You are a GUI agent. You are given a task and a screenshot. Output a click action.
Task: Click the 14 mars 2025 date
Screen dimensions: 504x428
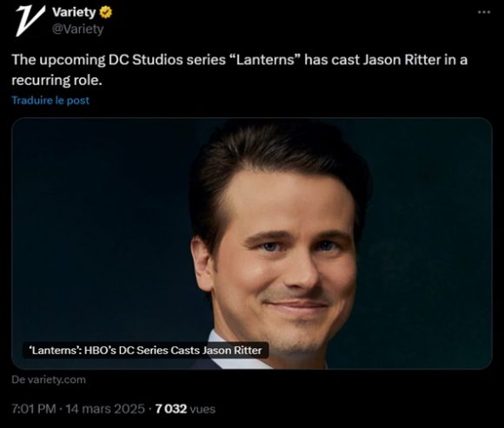pos(105,409)
